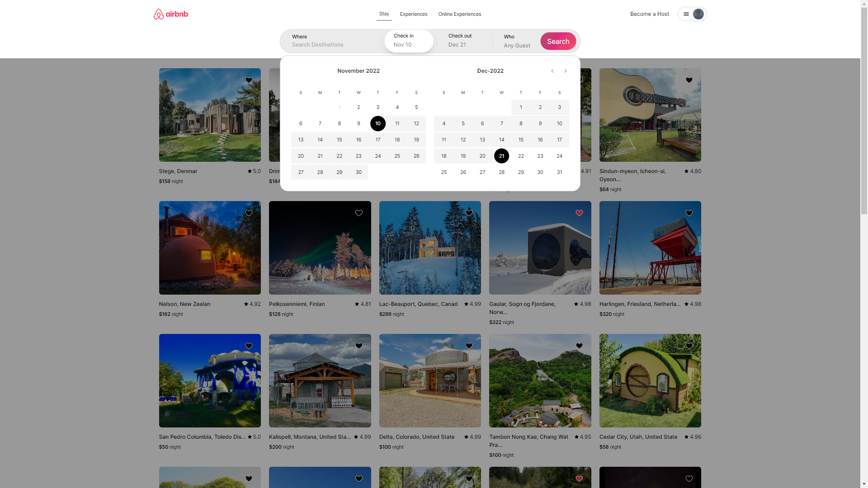Toggle heart on Kalispell, Montana listing
This screenshot has width=868, height=488.
(x=359, y=346)
